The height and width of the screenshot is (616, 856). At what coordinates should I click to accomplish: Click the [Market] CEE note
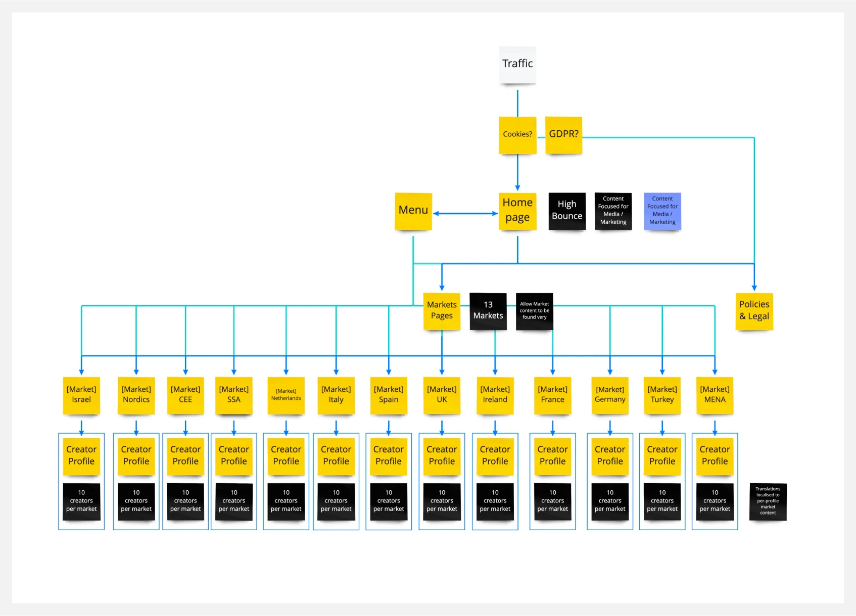click(x=185, y=396)
